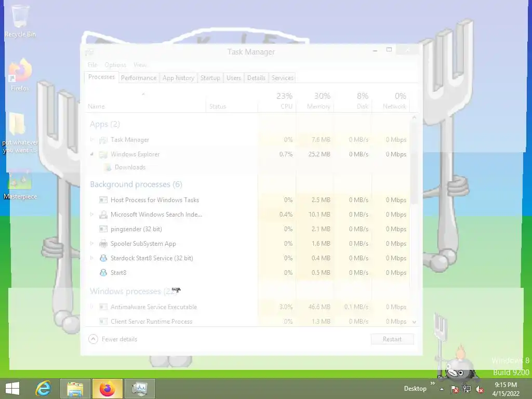Click the Antimalware Service Executable icon
This screenshot has height=399, width=532.
coord(103,307)
